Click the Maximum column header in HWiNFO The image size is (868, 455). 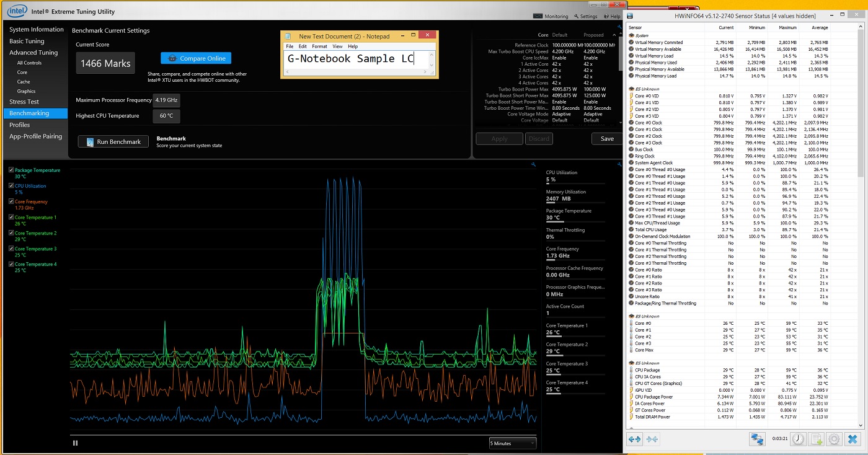pos(787,27)
